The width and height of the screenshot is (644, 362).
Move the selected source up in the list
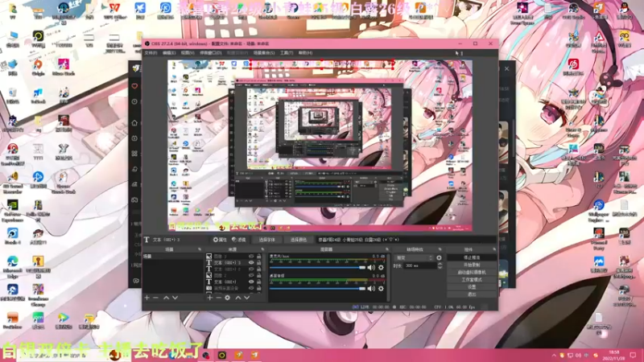point(237,298)
